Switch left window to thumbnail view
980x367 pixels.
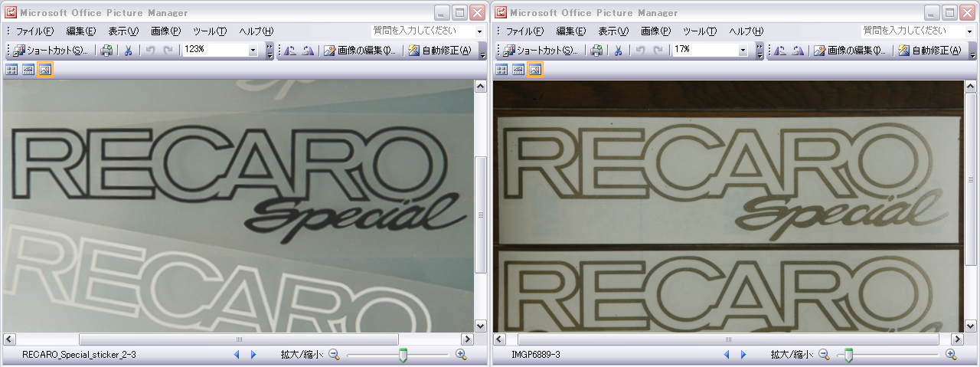11,70
